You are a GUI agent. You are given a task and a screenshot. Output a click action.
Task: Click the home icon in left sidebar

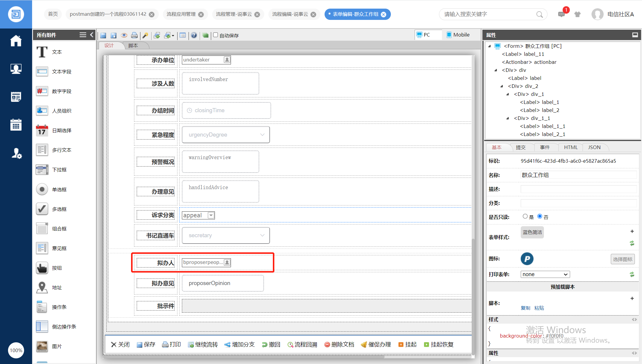tap(16, 41)
